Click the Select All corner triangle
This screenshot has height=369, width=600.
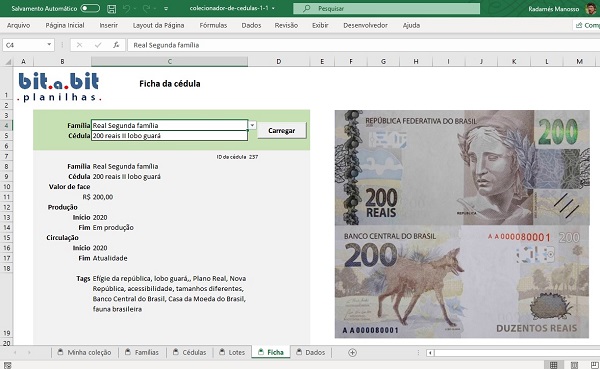8,61
